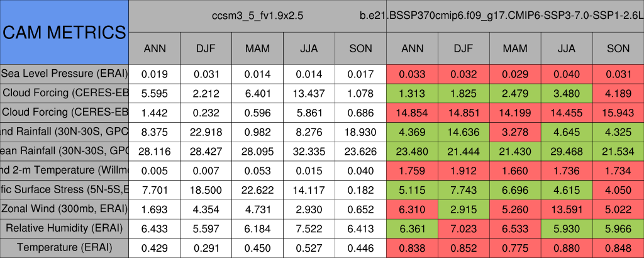Viewport: 644px width, 258px height.
Task: Click the Land 2-m Temperature row label
Action: click(64, 170)
